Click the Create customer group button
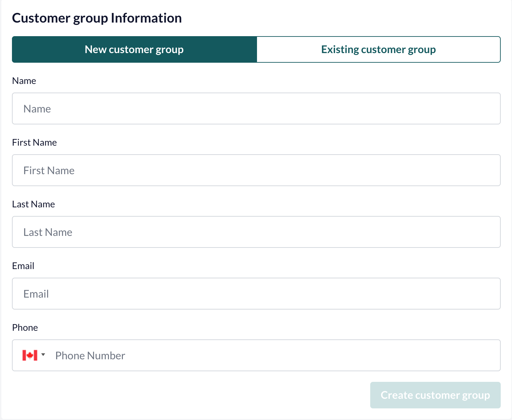Screen dimensions: 512x420 [435, 395]
